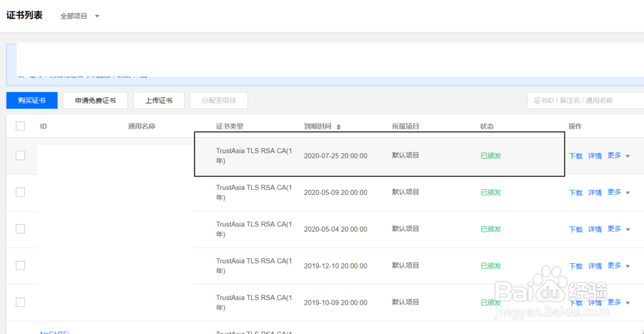Click 默认项目 in the 2020-07-25 row
This screenshot has width=644, height=334.
click(x=405, y=156)
